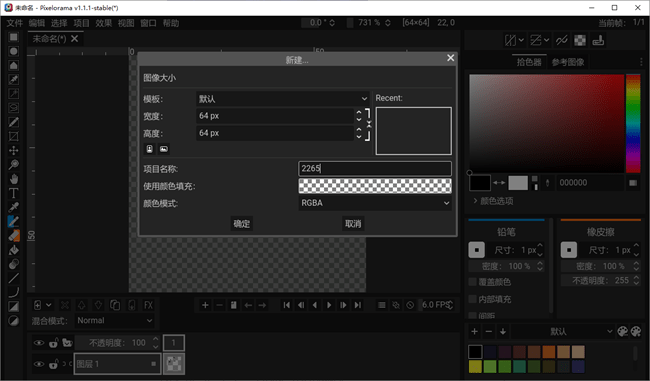The width and height of the screenshot is (650, 381).
Task: Pick the orange palette swatch
Action: [x=548, y=352]
